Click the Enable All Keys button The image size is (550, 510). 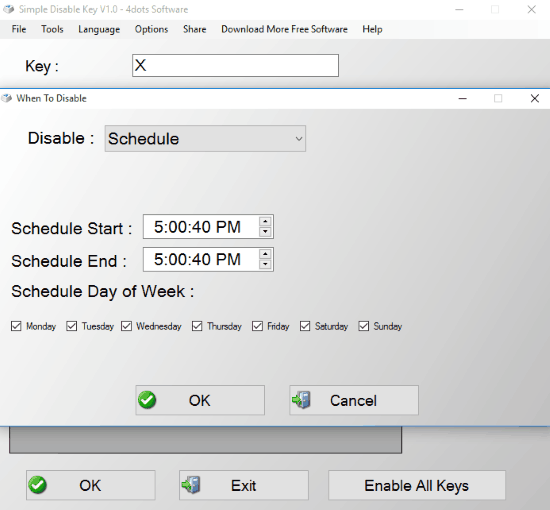(417, 485)
